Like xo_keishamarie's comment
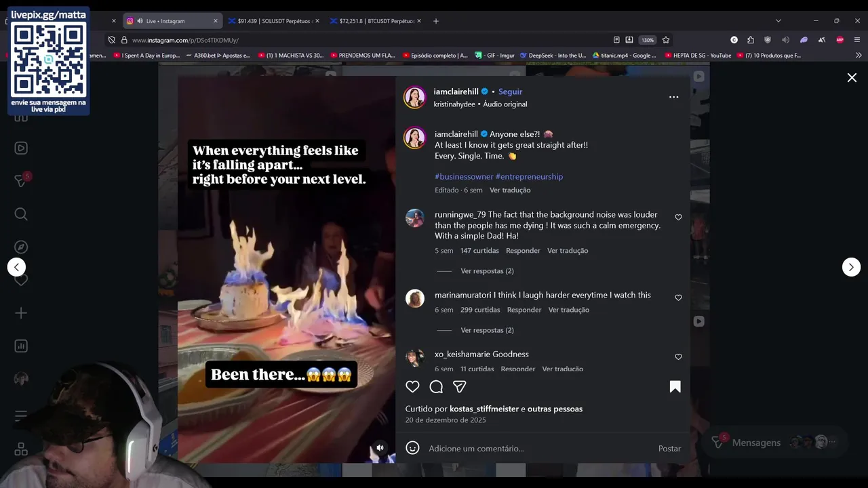 pos(678,357)
